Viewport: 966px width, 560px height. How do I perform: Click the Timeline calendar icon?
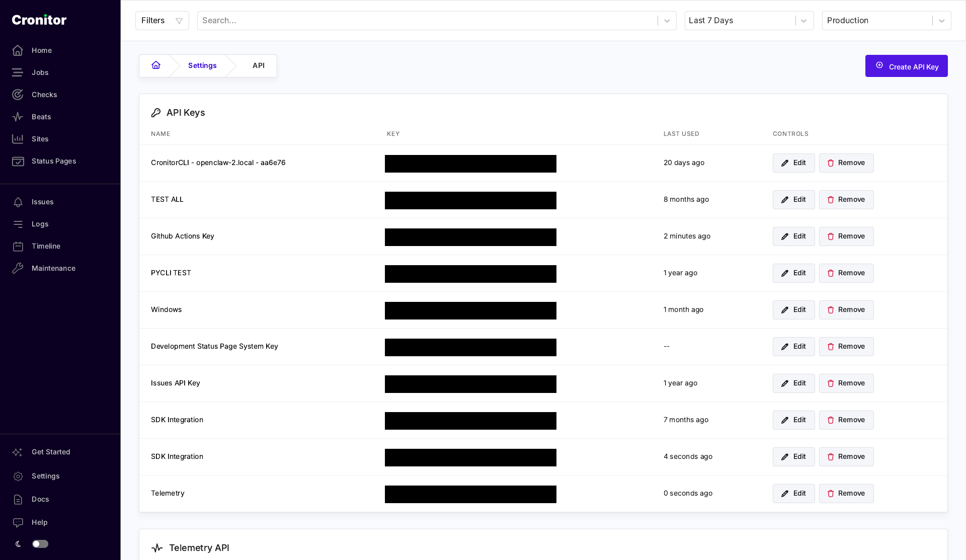pos(18,246)
